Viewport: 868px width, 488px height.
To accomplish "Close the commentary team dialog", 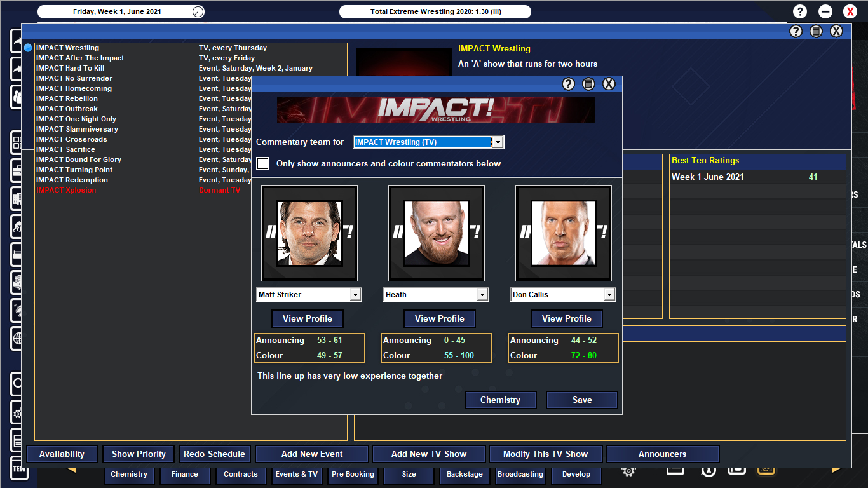I will 609,84.
